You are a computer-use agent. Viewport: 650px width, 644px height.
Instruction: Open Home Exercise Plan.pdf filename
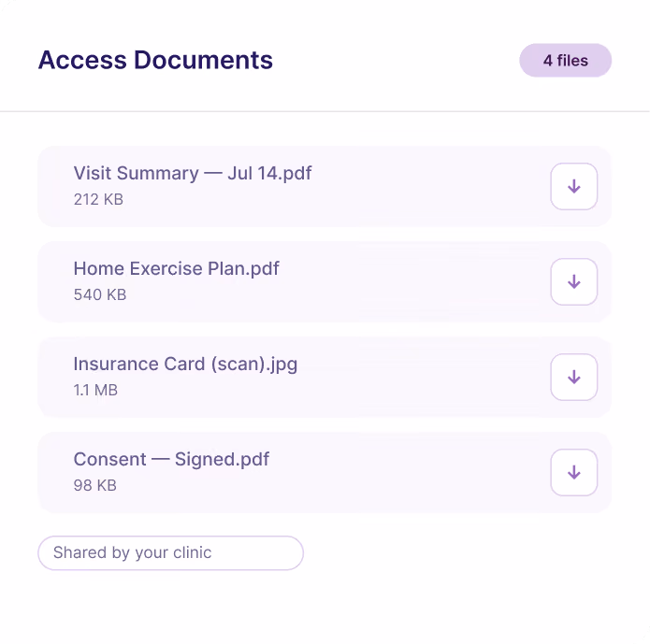click(x=176, y=268)
